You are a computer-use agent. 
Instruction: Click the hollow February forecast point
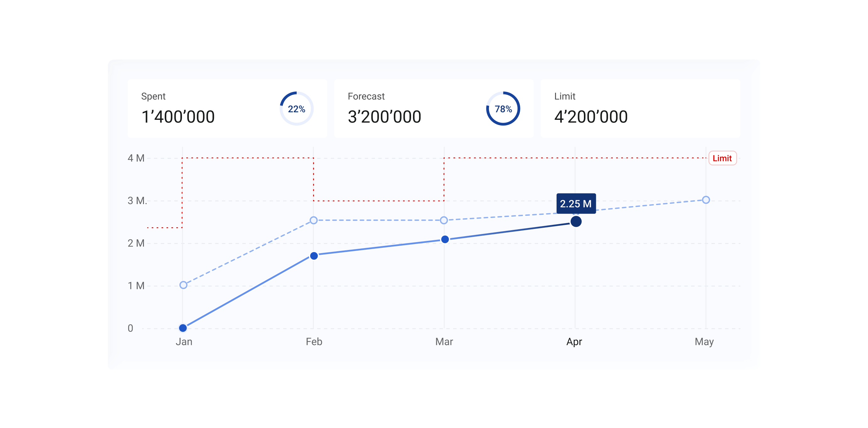[x=313, y=220]
